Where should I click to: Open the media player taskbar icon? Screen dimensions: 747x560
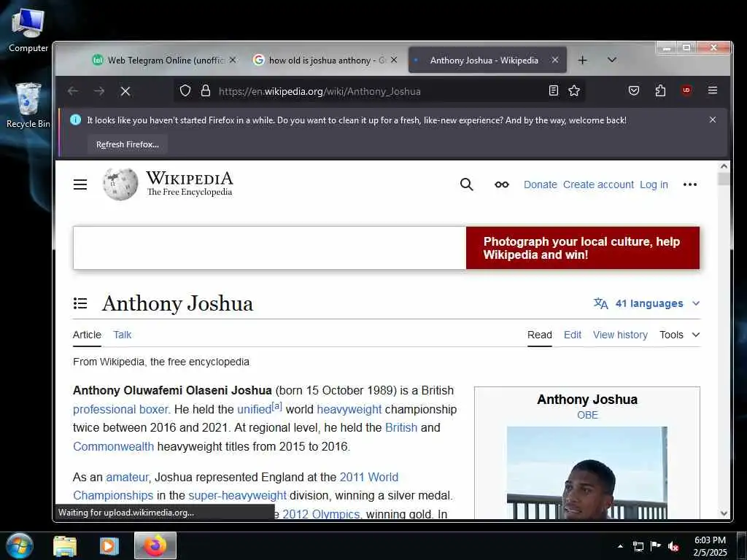point(109,545)
